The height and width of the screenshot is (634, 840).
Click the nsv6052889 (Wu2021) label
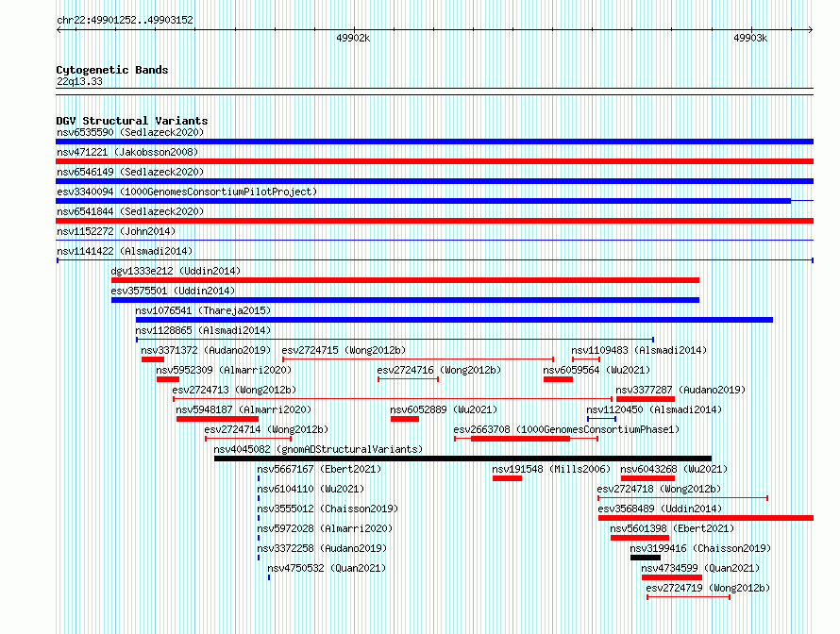444,409
